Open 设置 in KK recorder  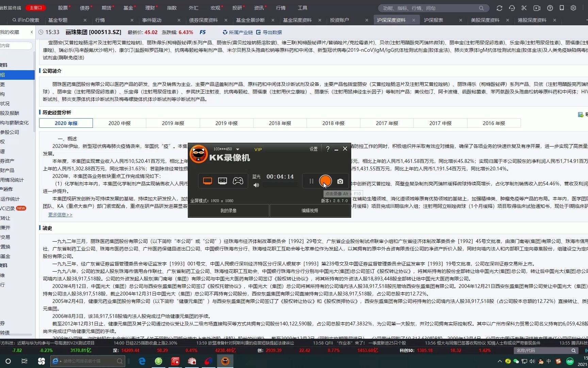(313, 149)
